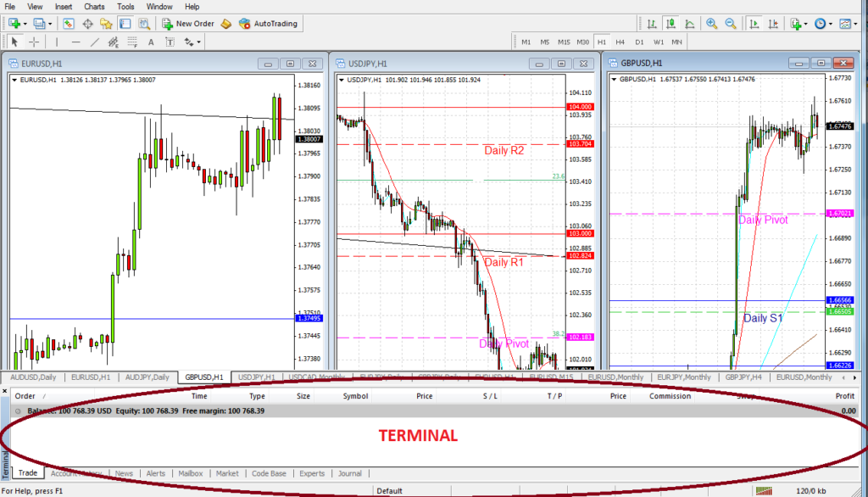This screenshot has width=868, height=497.
Task: Switch chart to Bar Chart mode
Action: (652, 23)
